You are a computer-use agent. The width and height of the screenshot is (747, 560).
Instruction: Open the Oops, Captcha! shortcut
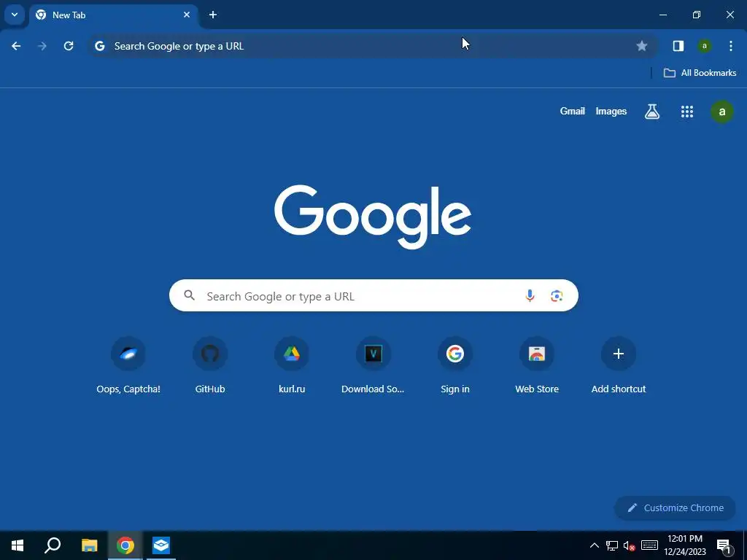[x=128, y=366]
